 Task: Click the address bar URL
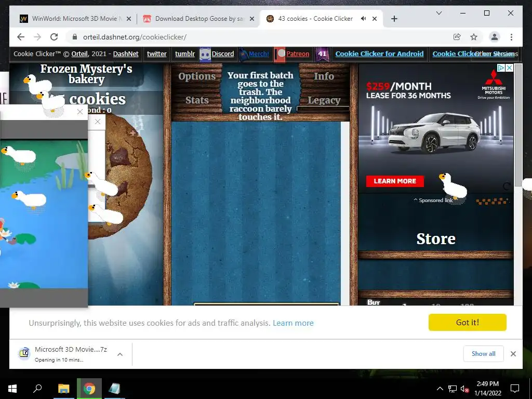(x=135, y=37)
